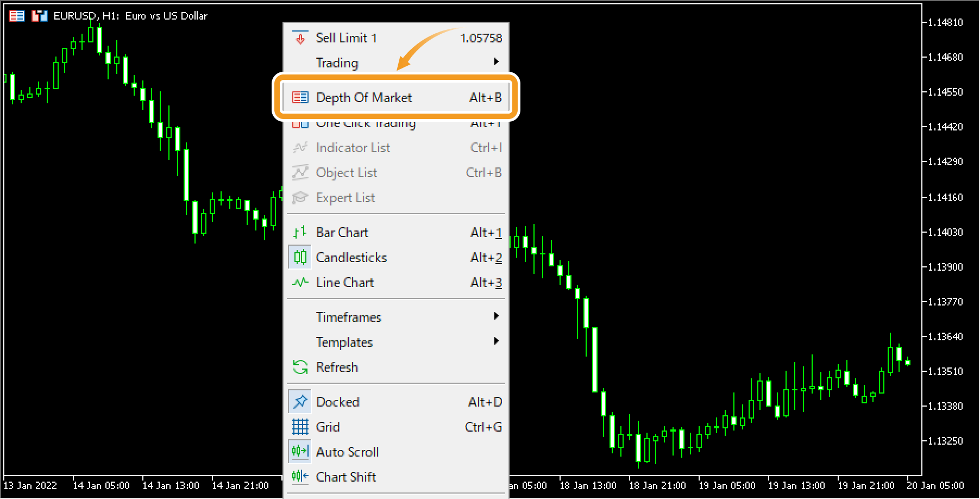Viewport: 980px width, 499px height.
Task: Click the Refresh arrows icon
Action: 299,367
